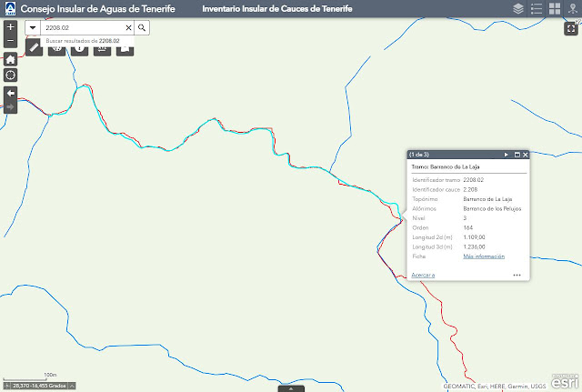Screen dimensions: 582x392
Task: Open the measurement ruler tool
Action: [x=34, y=47]
